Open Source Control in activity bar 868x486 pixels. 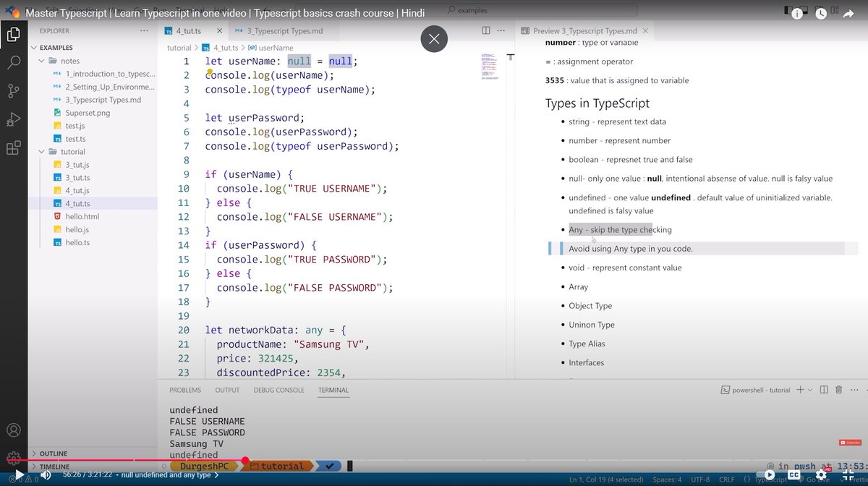point(13,90)
